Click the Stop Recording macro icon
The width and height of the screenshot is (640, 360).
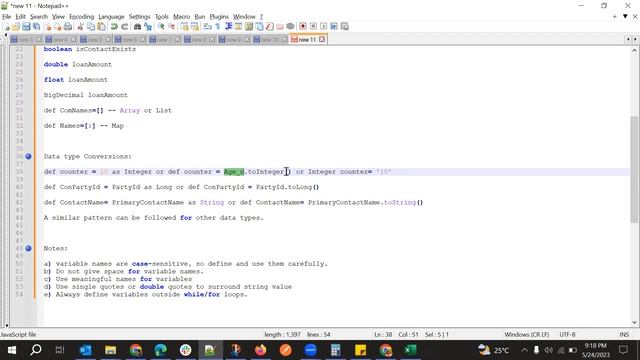313,27
